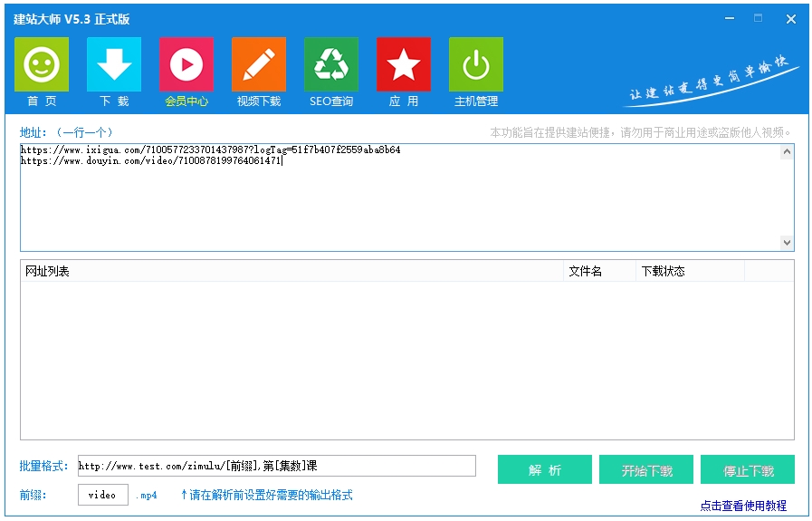Click the 网址列表 column header
This screenshot has width=812, height=521.
[291, 271]
